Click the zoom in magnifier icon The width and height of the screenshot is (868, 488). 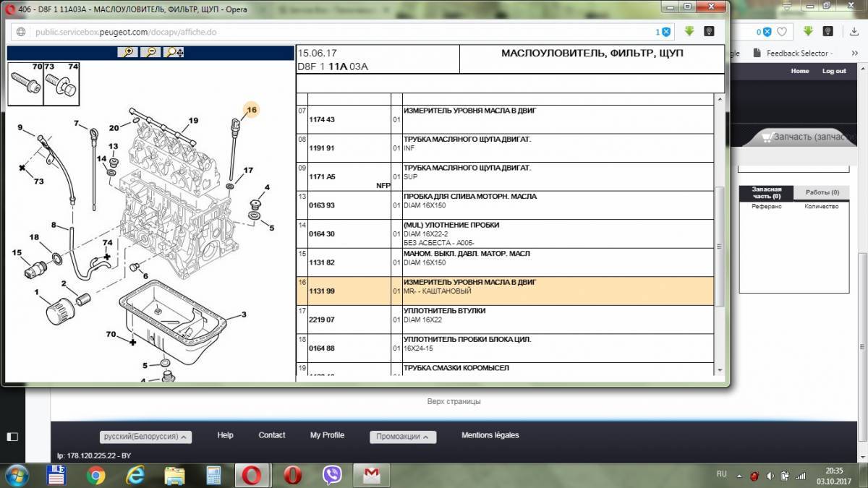(127, 52)
